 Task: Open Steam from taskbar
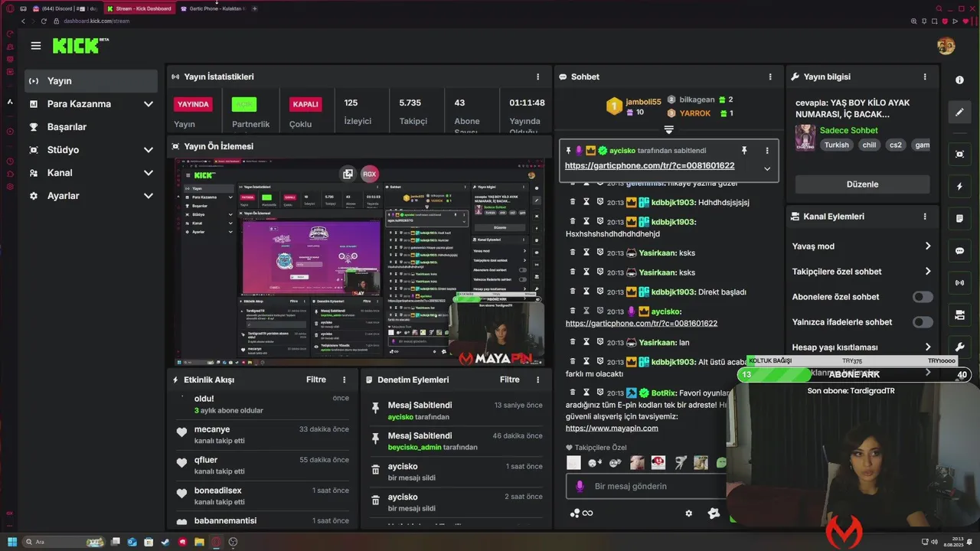click(x=165, y=542)
